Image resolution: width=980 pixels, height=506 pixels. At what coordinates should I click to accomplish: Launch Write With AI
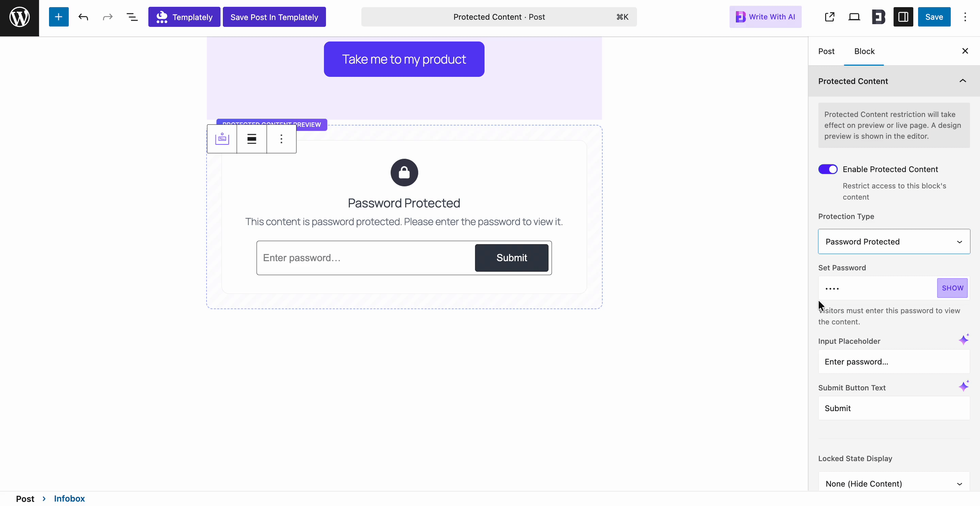[765, 17]
